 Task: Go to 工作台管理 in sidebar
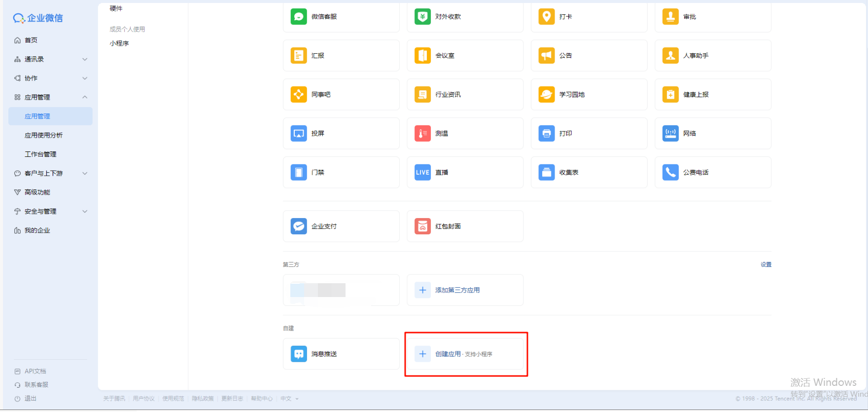pyautogui.click(x=41, y=154)
